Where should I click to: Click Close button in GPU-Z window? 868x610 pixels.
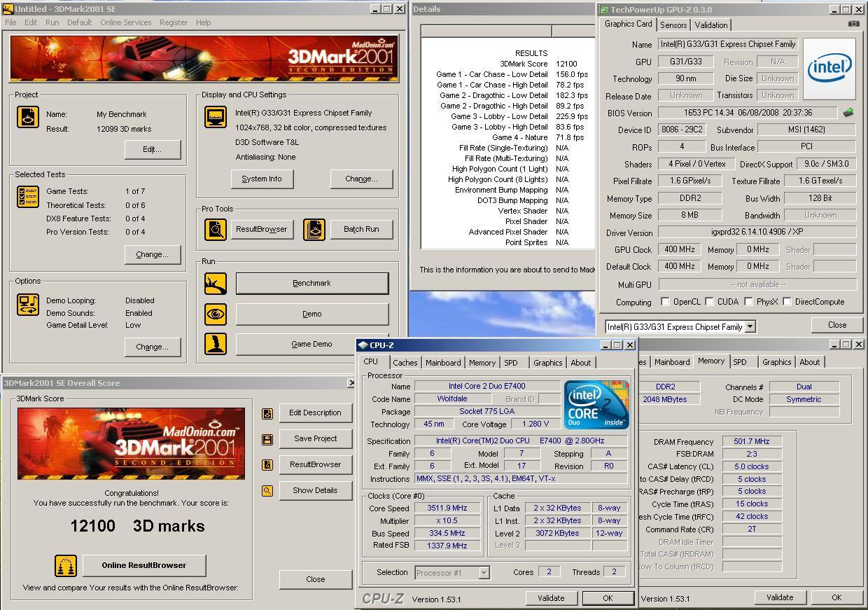[837, 325]
